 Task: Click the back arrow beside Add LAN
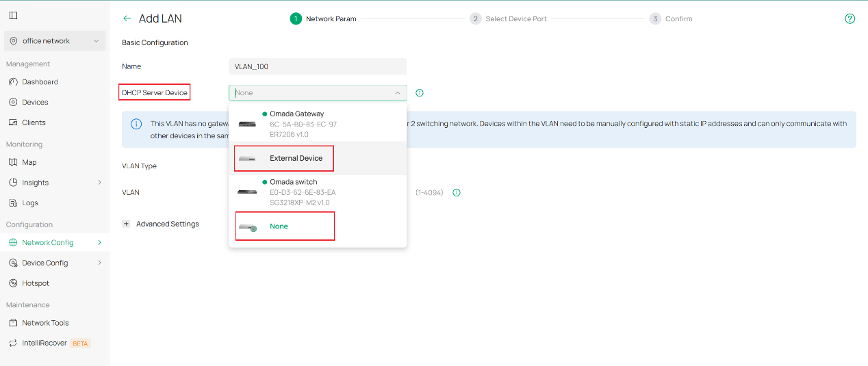click(127, 19)
